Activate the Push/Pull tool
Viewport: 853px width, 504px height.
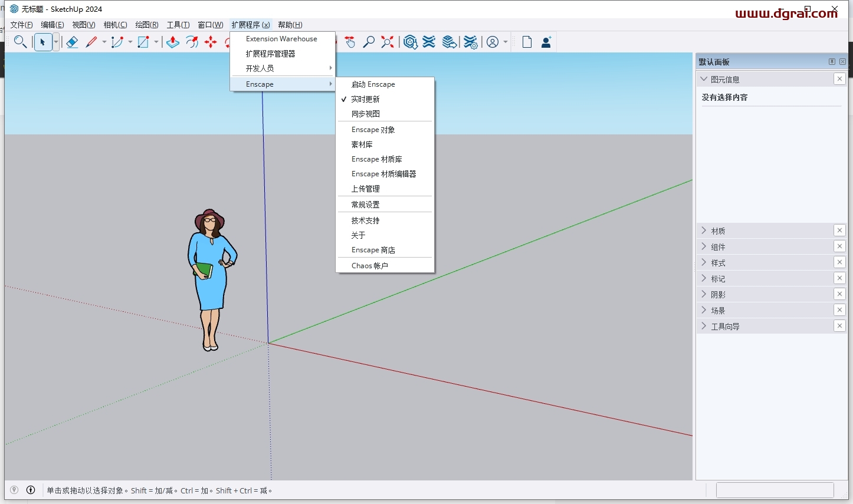click(173, 42)
